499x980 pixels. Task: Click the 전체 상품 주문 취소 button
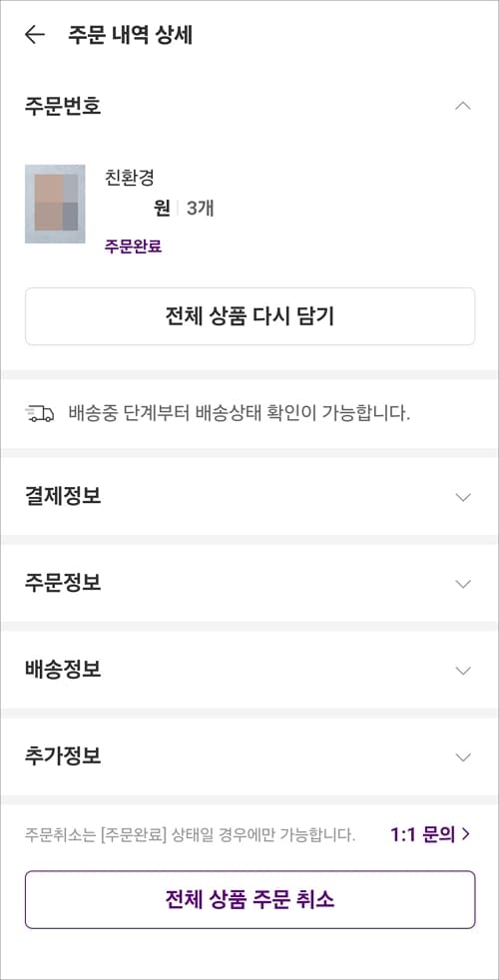(x=250, y=899)
